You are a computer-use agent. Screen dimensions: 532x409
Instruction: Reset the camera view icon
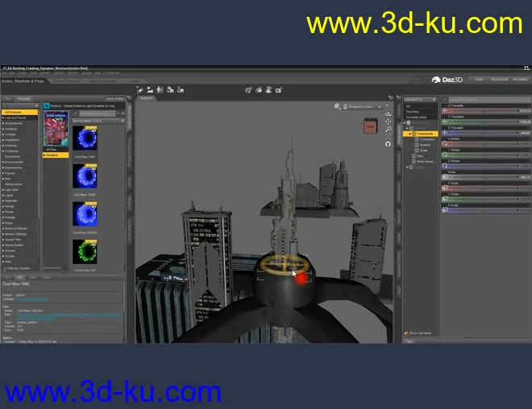[389, 143]
